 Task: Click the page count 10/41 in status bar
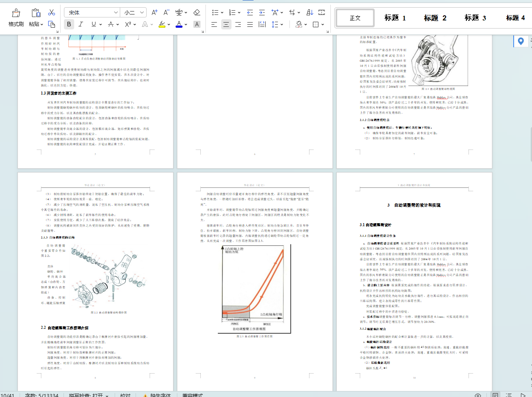(x=7, y=395)
